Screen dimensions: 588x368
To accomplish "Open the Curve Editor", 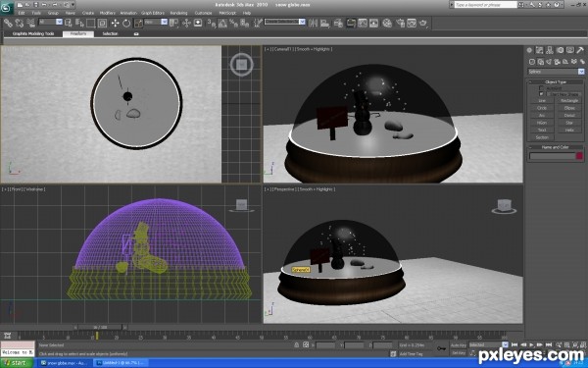I will click(363, 24).
